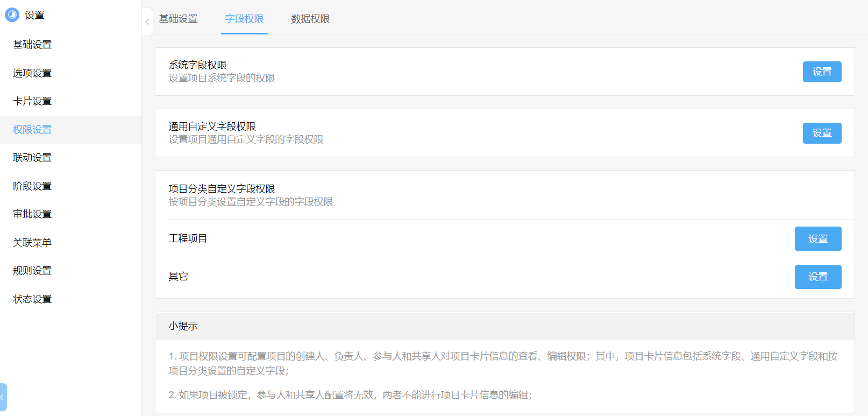868x416 pixels.
Task: Open 基础设置 in the left sidebar
Action: click(32, 45)
